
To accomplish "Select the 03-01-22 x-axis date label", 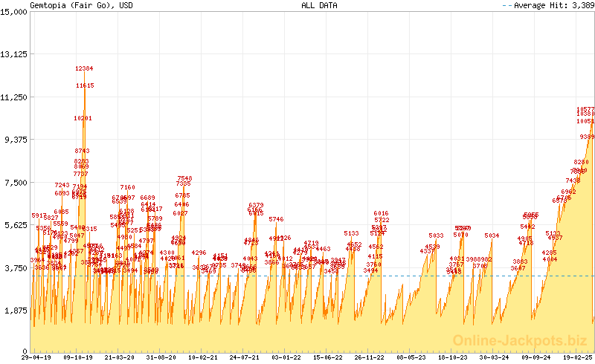I will tap(285, 357).
